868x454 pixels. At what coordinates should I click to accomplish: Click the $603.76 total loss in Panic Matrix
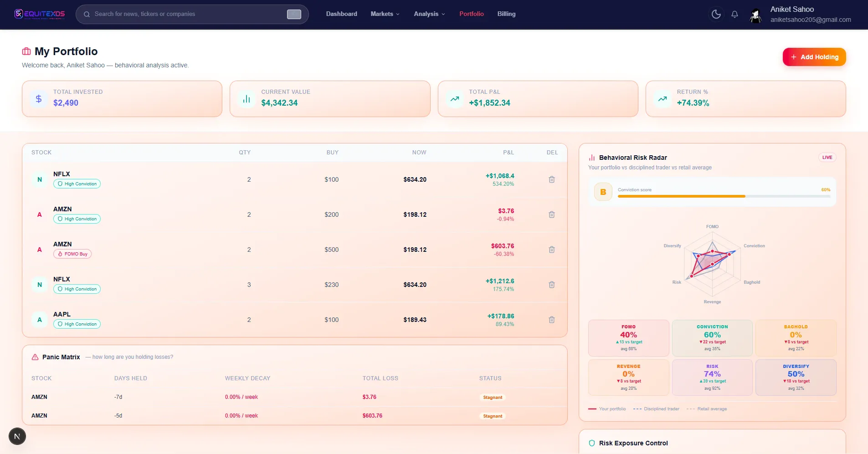[372, 416]
